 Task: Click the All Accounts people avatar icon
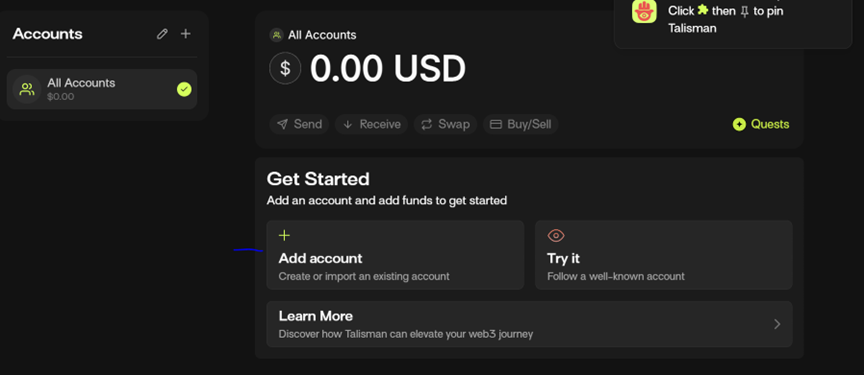[x=26, y=89]
